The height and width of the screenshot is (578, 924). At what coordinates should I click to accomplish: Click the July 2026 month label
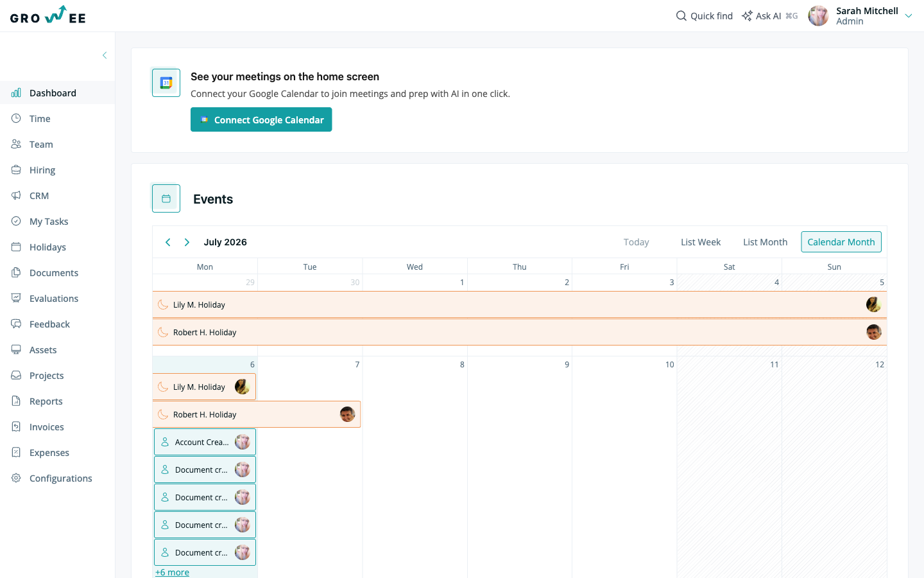click(225, 242)
